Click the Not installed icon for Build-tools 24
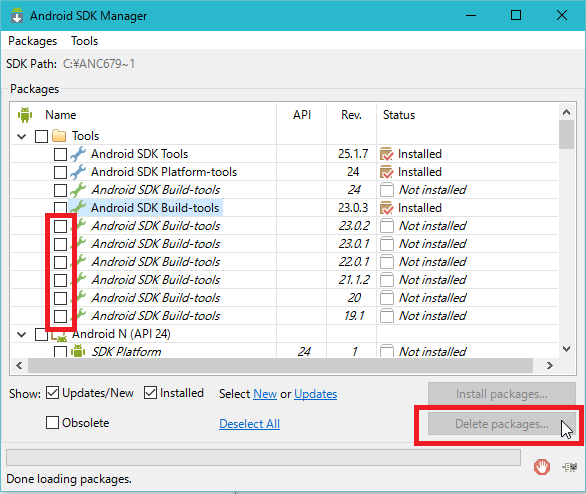 387,189
